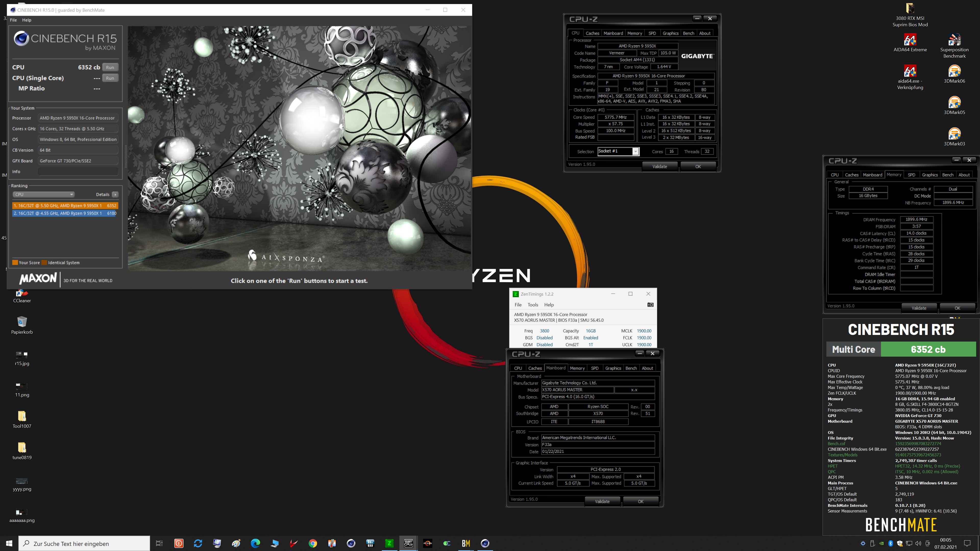Expand the Ranking Details arrow

[x=115, y=194]
